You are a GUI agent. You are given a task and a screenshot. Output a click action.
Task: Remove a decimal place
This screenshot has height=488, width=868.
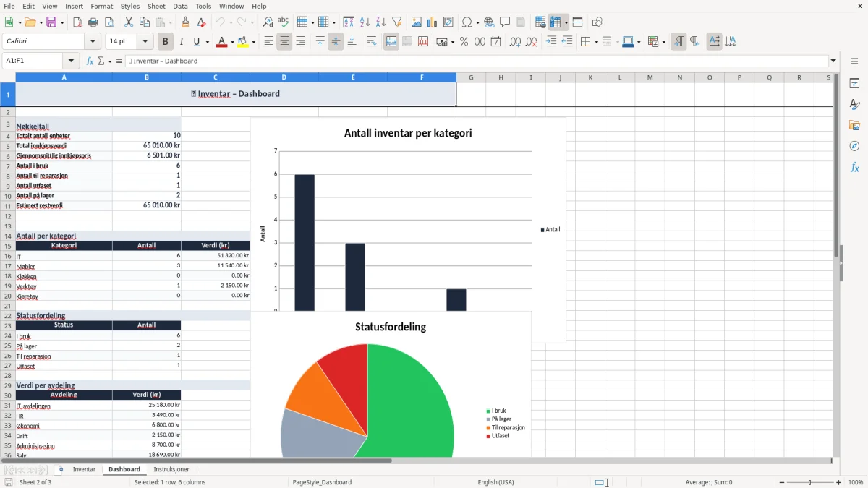[532, 42]
